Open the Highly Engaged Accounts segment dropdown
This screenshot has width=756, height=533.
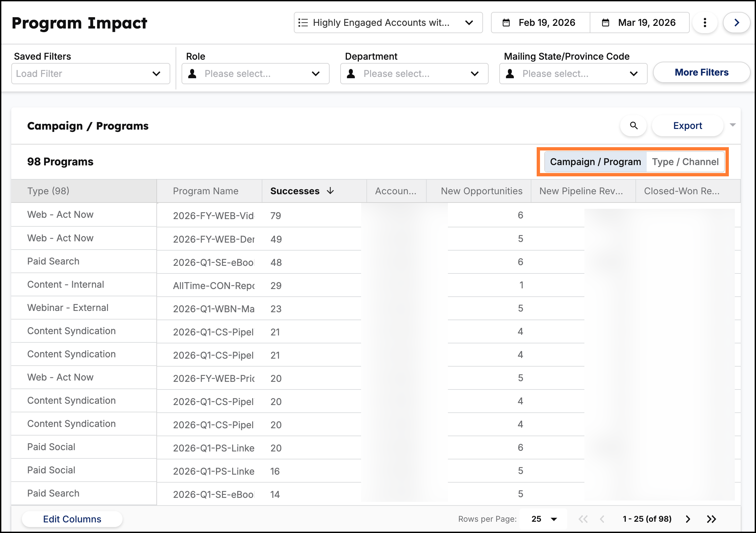388,23
